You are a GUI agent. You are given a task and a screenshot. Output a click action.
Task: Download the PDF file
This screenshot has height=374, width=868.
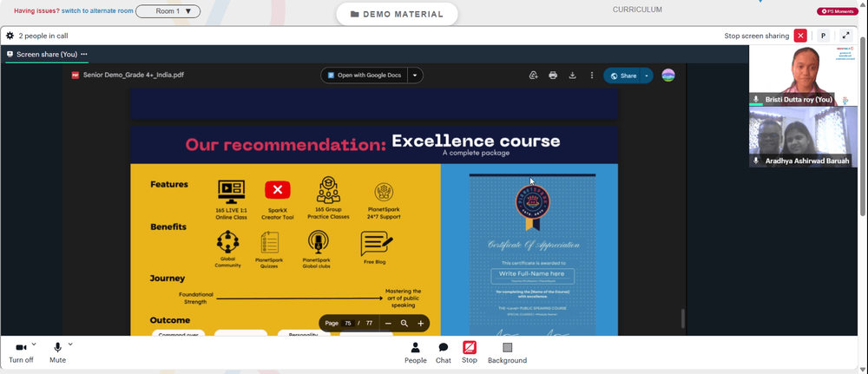572,75
